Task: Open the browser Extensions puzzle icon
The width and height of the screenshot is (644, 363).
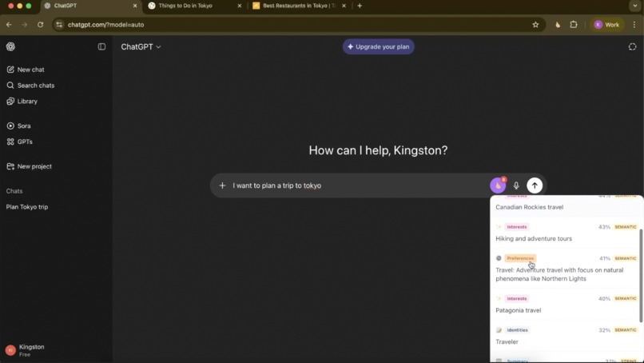Action: click(x=574, y=25)
